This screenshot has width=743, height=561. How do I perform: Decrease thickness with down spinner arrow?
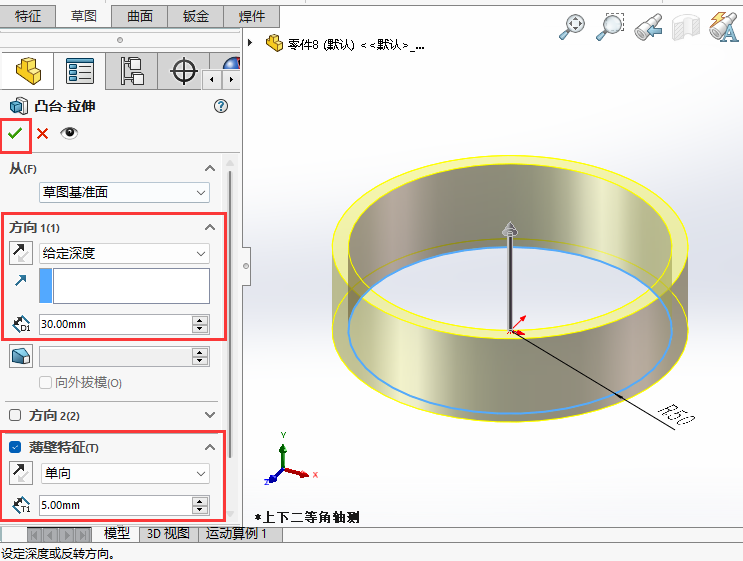pyautogui.click(x=200, y=510)
